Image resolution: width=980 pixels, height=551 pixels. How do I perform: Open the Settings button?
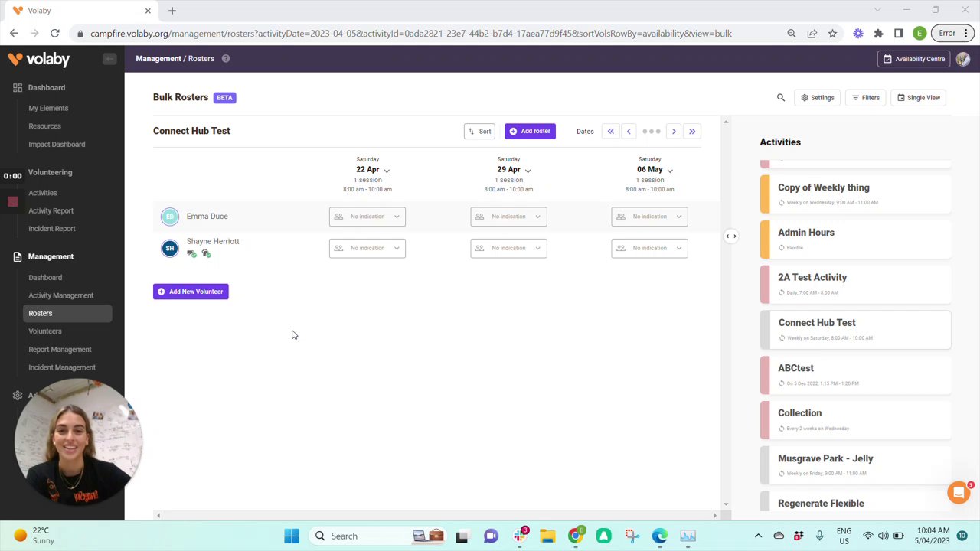(x=817, y=97)
